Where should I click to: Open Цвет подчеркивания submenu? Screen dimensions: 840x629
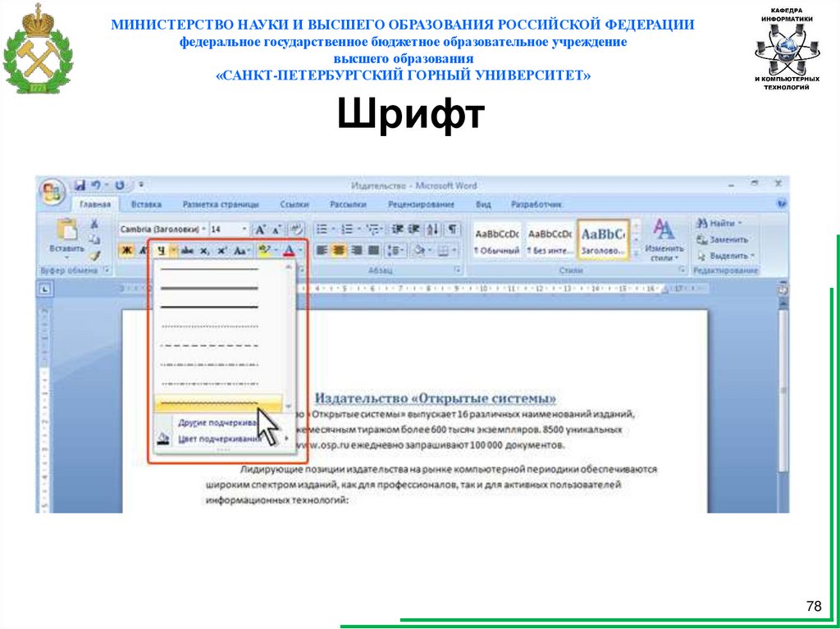click(x=223, y=440)
